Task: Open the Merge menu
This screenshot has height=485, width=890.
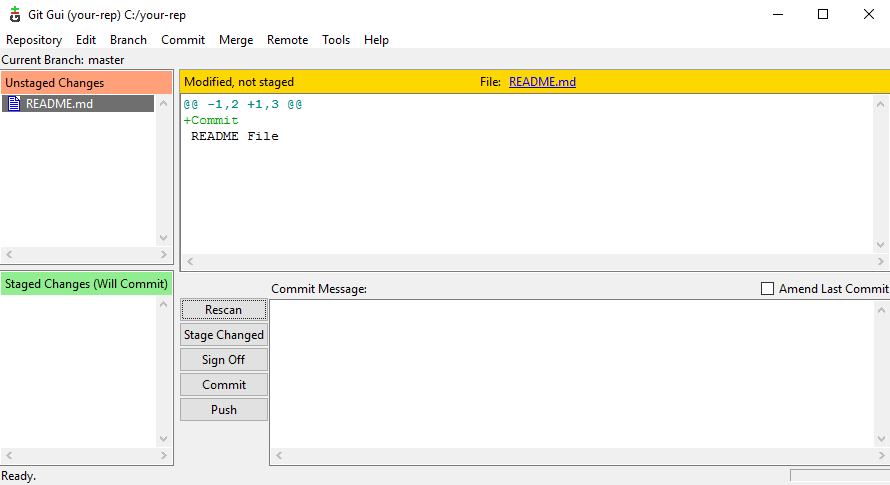Action: (x=236, y=40)
